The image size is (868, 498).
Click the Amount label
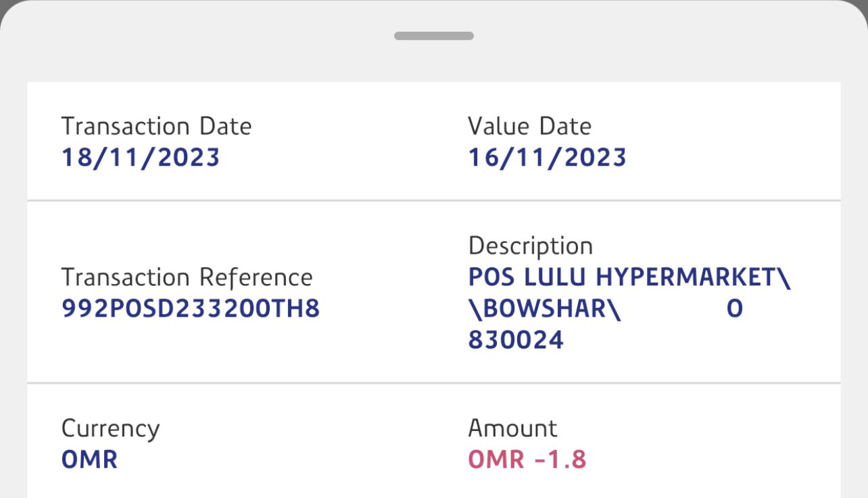(x=512, y=429)
